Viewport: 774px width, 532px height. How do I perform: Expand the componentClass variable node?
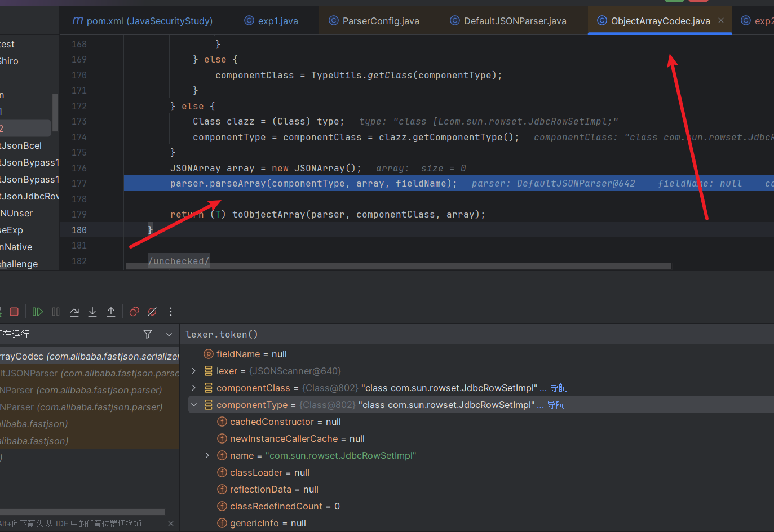tap(194, 388)
